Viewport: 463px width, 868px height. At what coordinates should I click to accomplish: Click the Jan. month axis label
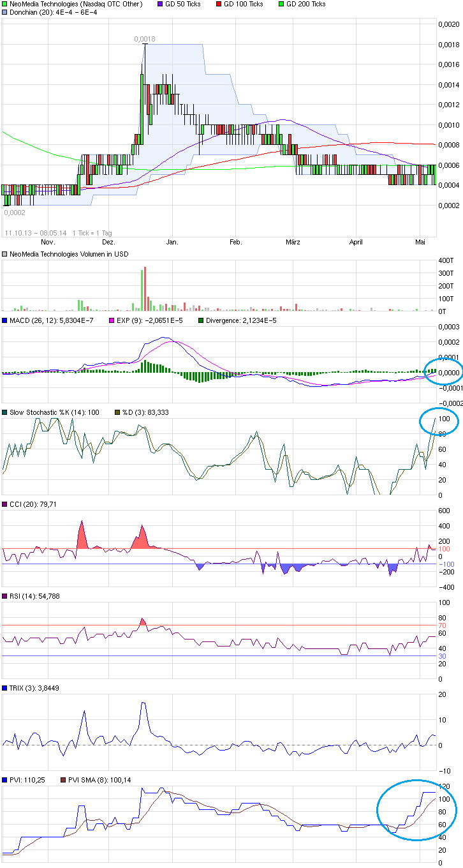[x=172, y=242]
